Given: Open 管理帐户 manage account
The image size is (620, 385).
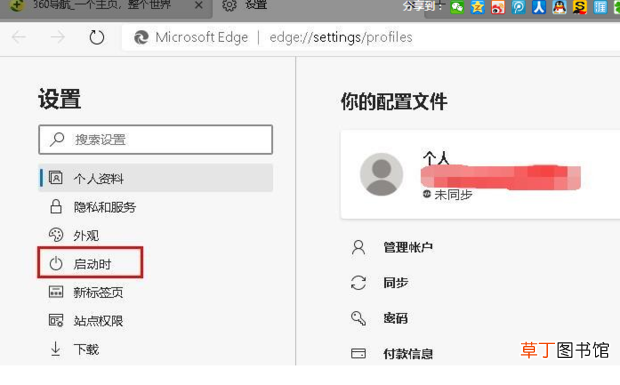Looking at the screenshot, I should tap(408, 247).
